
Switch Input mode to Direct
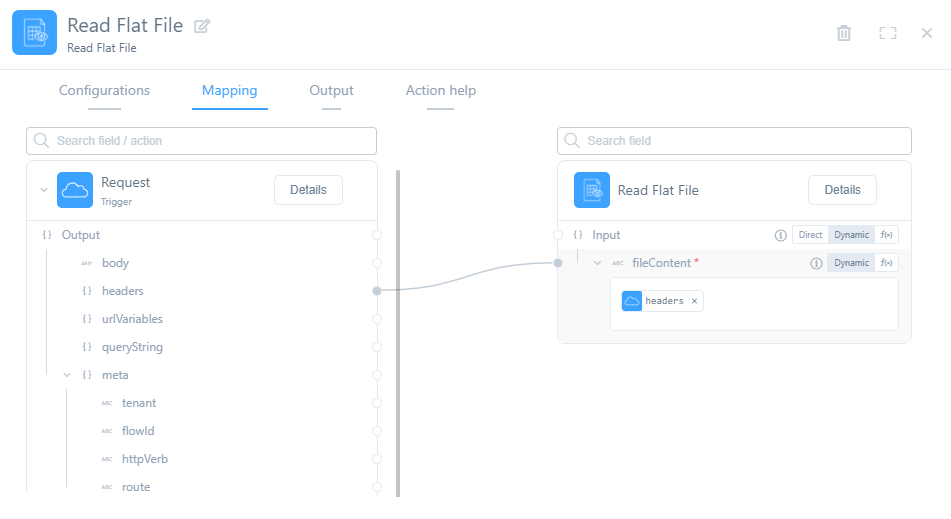pos(810,235)
